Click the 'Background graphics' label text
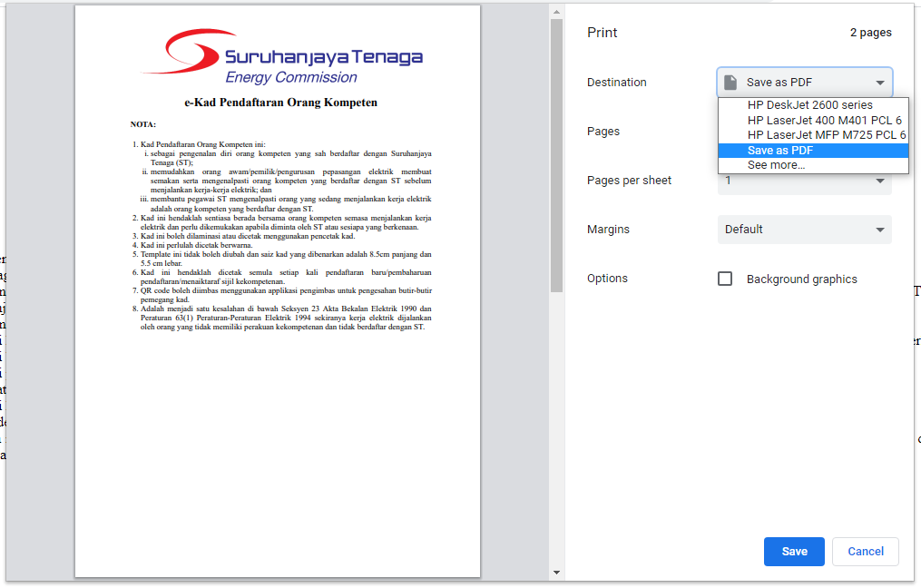 click(802, 279)
